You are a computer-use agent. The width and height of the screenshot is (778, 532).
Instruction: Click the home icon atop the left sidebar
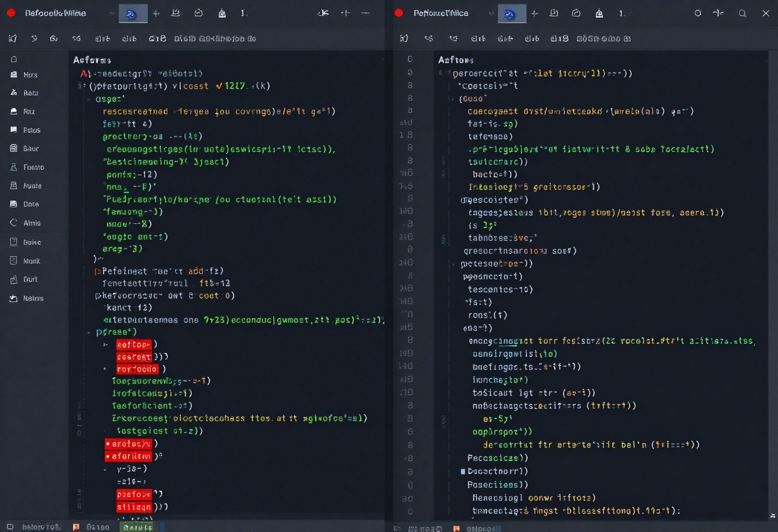(x=13, y=58)
